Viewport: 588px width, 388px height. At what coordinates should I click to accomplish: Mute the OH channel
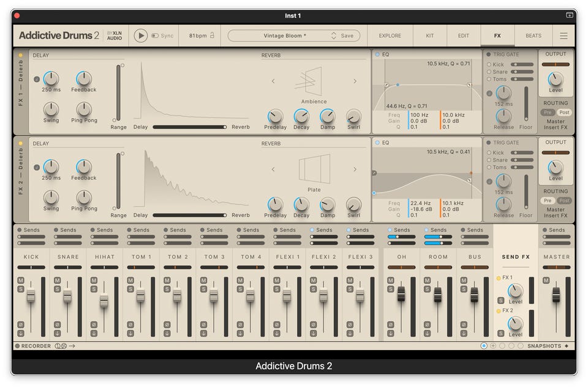390,280
